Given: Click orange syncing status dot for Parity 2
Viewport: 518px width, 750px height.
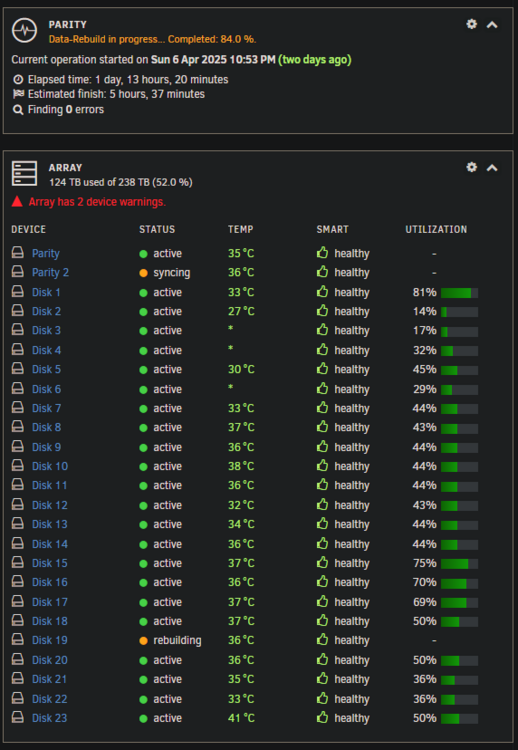Looking at the screenshot, I should 143,273.
